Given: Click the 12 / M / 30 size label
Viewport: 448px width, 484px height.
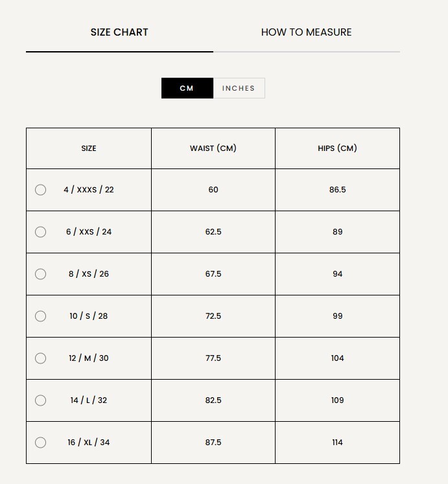Looking at the screenshot, I should coord(89,358).
